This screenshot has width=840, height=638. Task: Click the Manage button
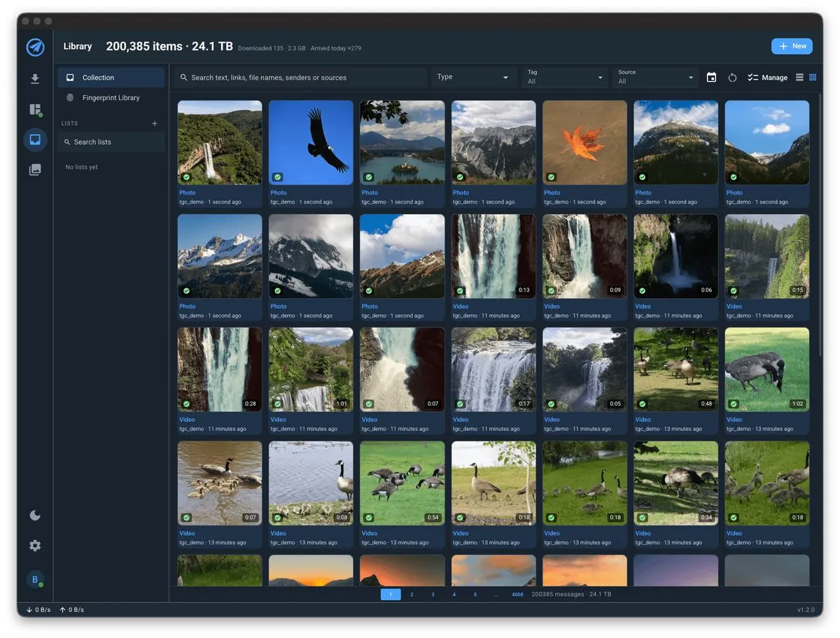pyautogui.click(x=767, y=78)
